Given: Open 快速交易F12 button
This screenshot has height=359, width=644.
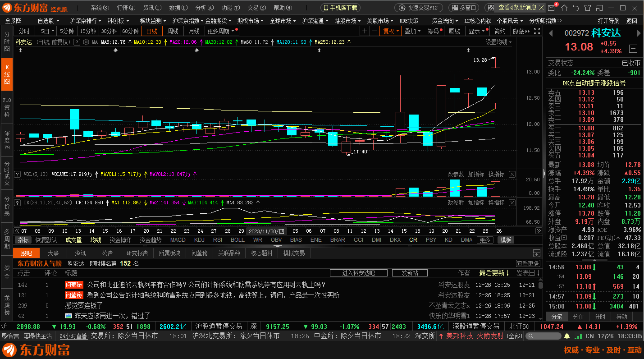Looking at the screenshot, I should (419, 8).
